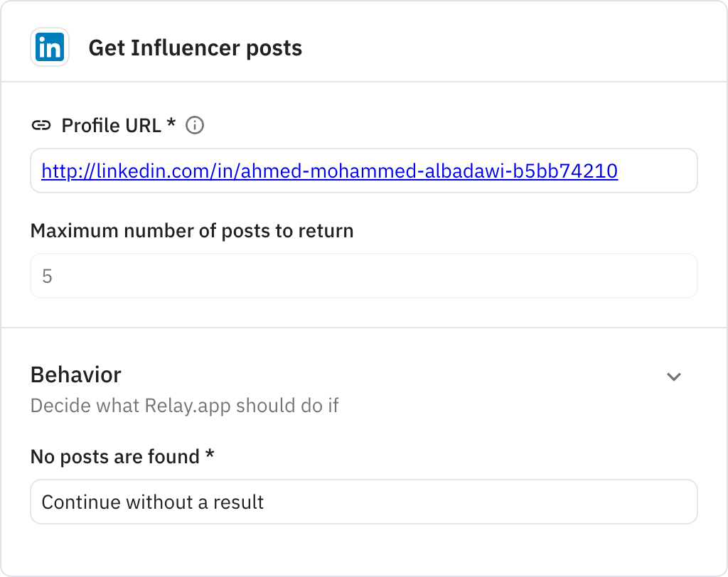Viewport: 728px width, 577px height.
Task: Click the circled-i icon after the required asterisk
Action: [x=195, y=125]
